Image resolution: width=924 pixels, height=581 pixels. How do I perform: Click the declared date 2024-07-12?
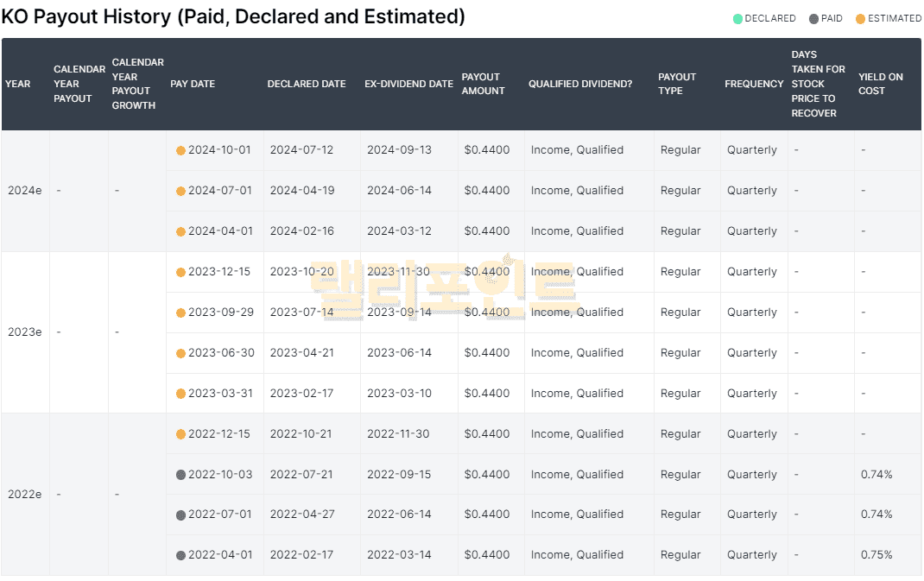(x=301, y=150)
